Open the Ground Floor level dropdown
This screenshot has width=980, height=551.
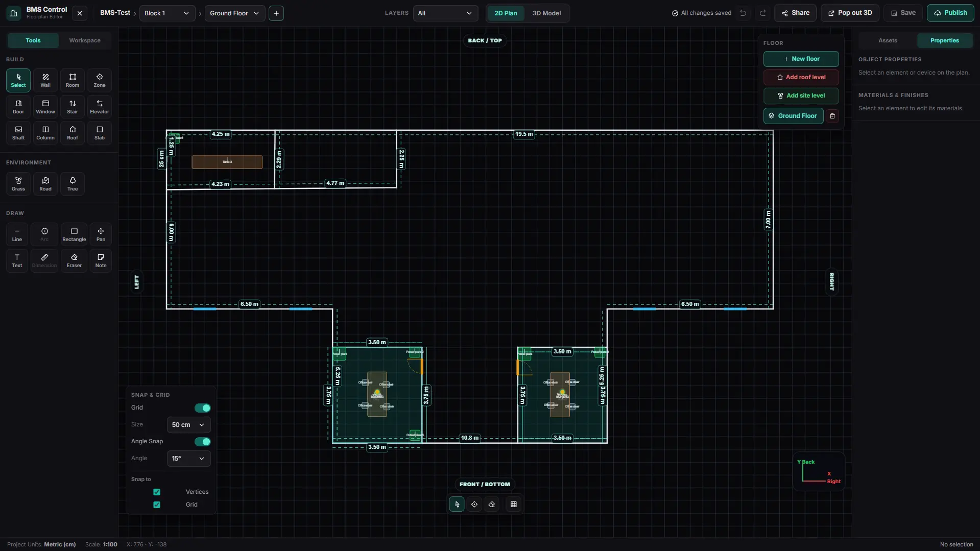click(235, 13)
